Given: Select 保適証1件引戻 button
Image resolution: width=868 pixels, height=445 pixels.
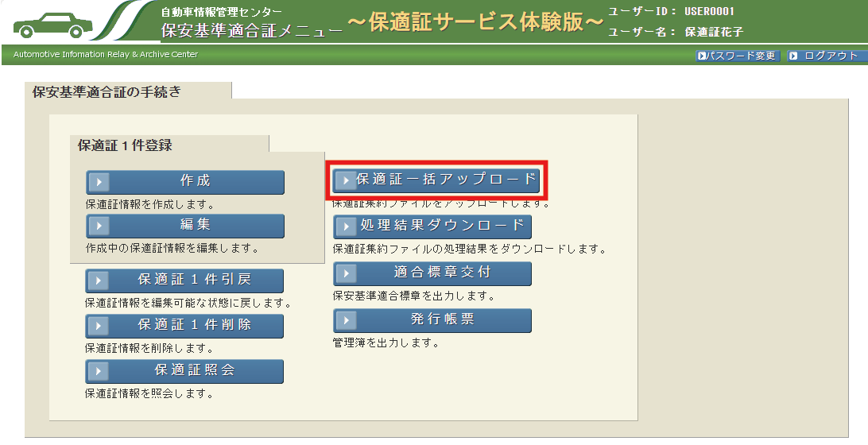Looking at the screenshot, I should pyautogui.click(x=184, y=281).
